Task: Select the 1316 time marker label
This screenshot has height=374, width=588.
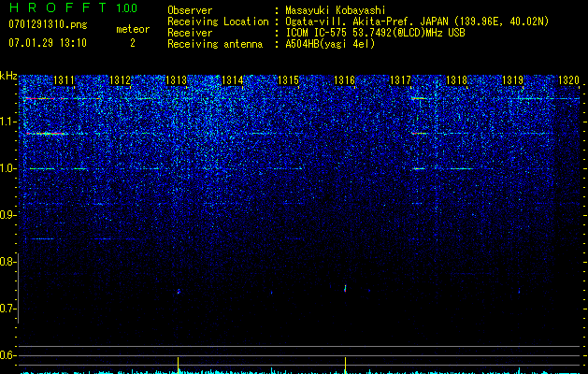Action: click(345, 80)
